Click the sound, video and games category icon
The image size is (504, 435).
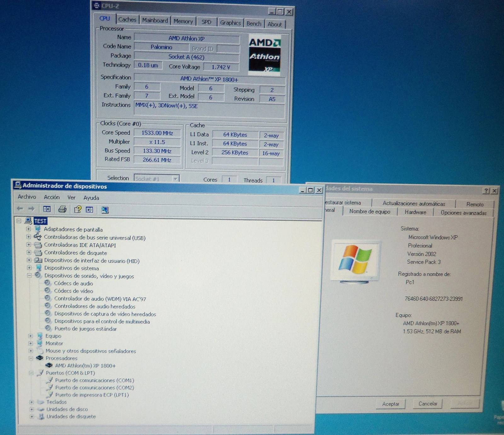(x=38, y=275)
